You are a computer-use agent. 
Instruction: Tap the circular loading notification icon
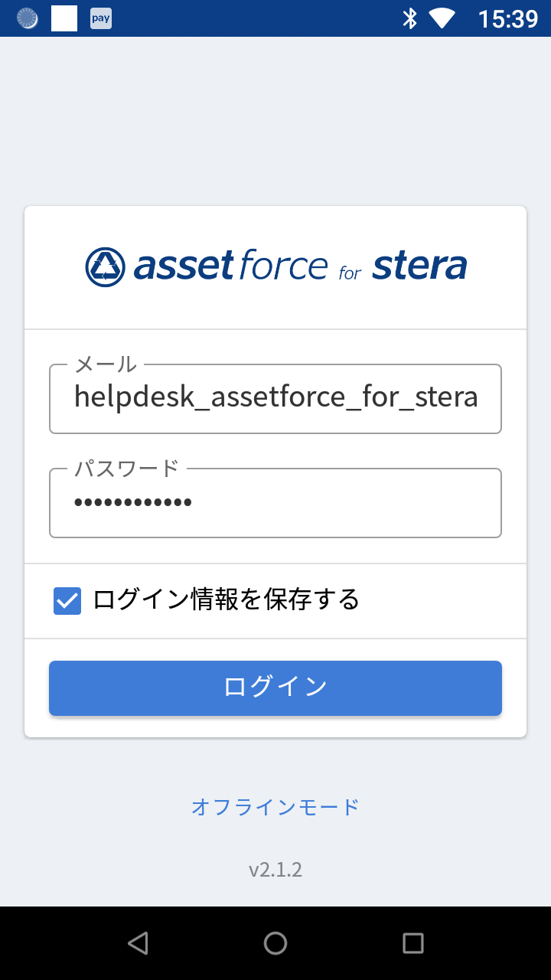point(28,18)
